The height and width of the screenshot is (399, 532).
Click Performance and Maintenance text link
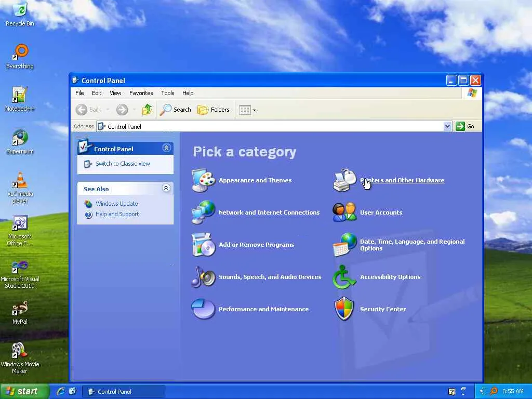pyautogui.click(x=263, y=309)
